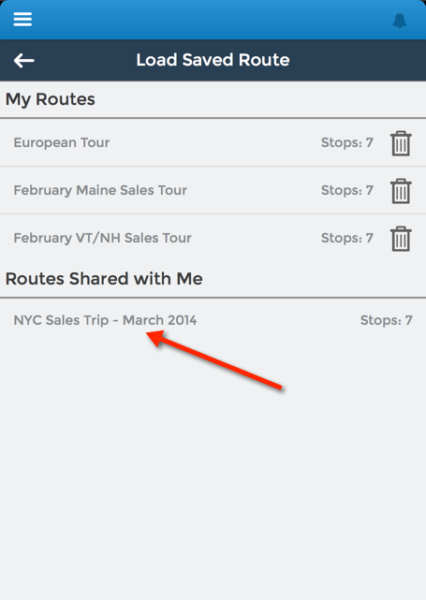
Task: Delete the European Tour route
Action: coord(401,143)
